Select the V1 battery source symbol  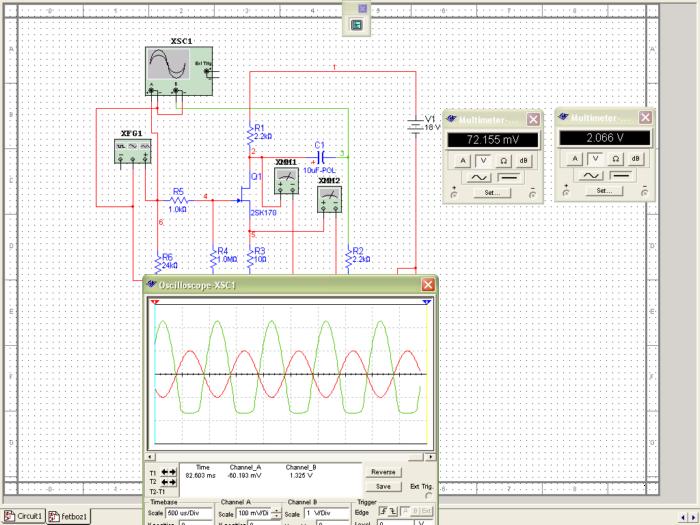(x=416, y=126)
